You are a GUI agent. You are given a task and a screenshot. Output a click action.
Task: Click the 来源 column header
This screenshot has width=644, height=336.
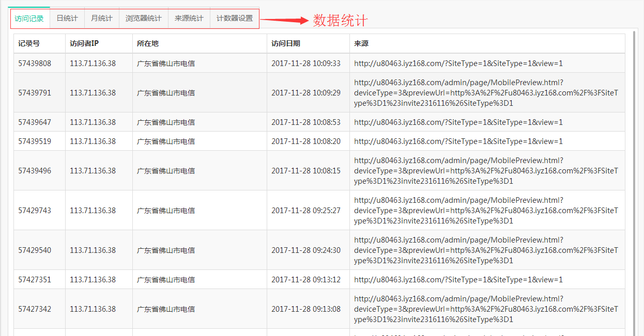tap(361, 44)
